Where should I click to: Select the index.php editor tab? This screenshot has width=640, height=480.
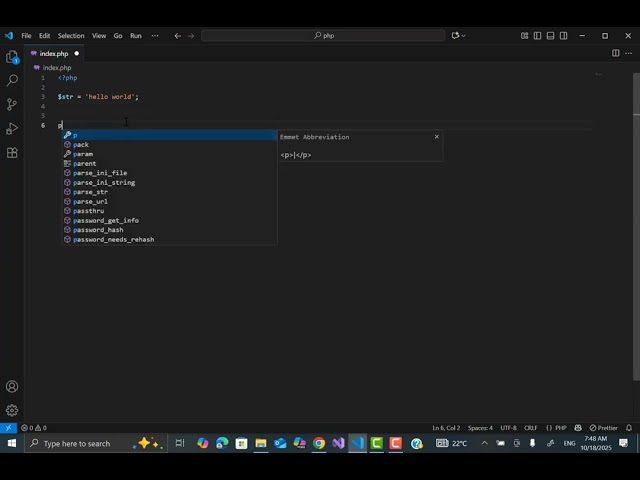[x=55, y=53]
